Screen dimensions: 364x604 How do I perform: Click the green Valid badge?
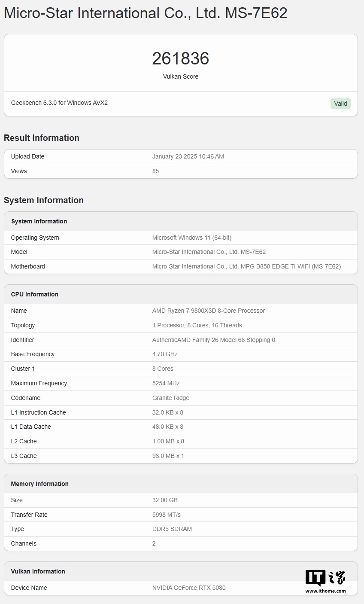point(340,104)
